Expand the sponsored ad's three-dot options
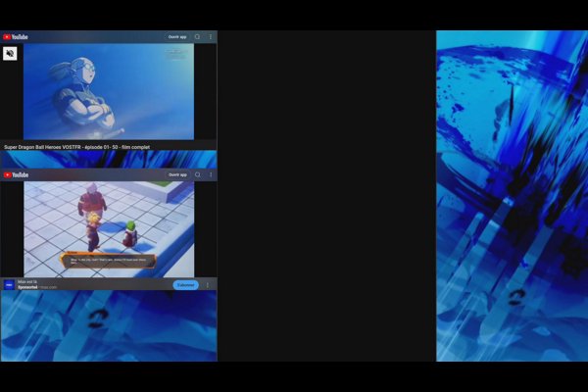Viewport: 588px width, 392px height. (207, 285)
